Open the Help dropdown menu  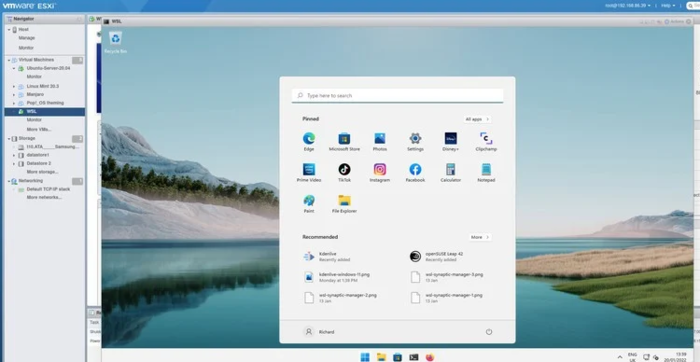coord(668,5)
